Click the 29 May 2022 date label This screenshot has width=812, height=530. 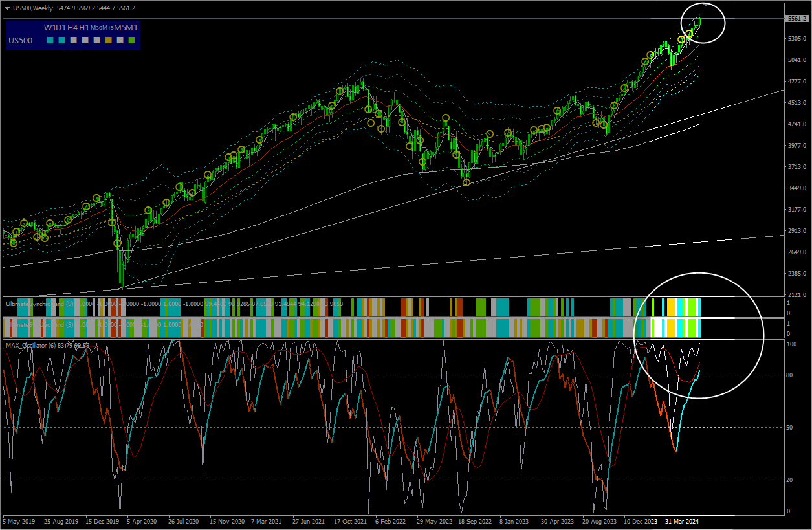(x=433, y=521)
